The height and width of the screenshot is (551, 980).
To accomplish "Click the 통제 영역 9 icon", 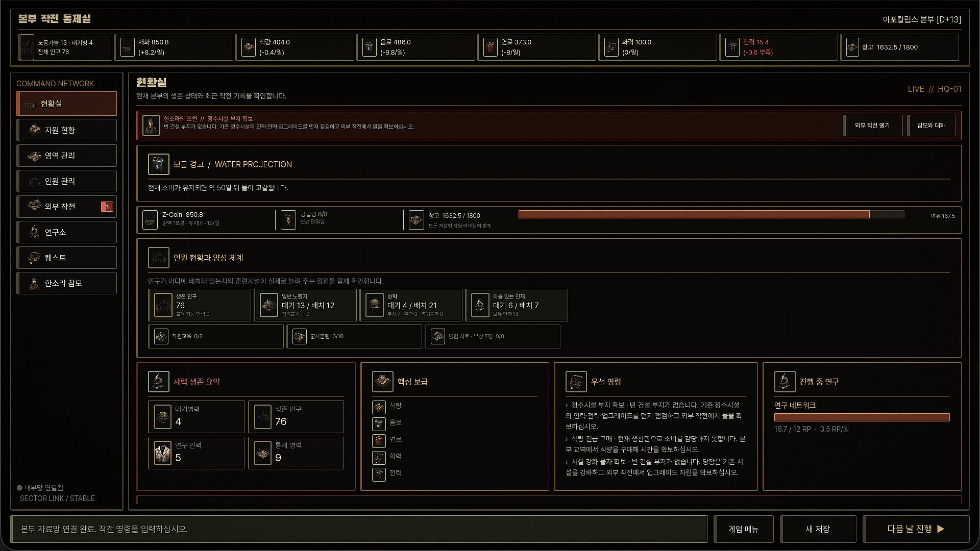I will (x=262, y=453).
